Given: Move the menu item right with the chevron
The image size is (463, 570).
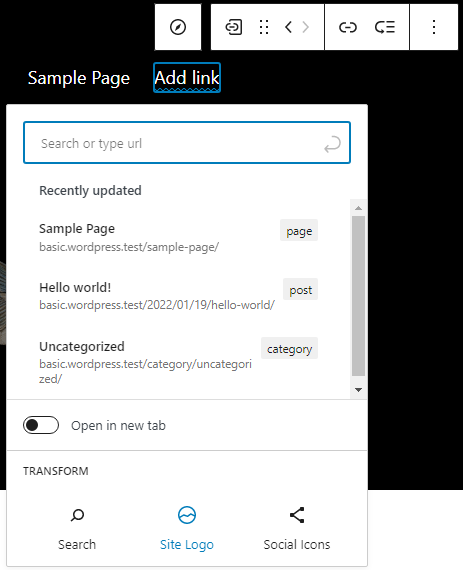Looking at the screenshot, I should pos(306,27).
